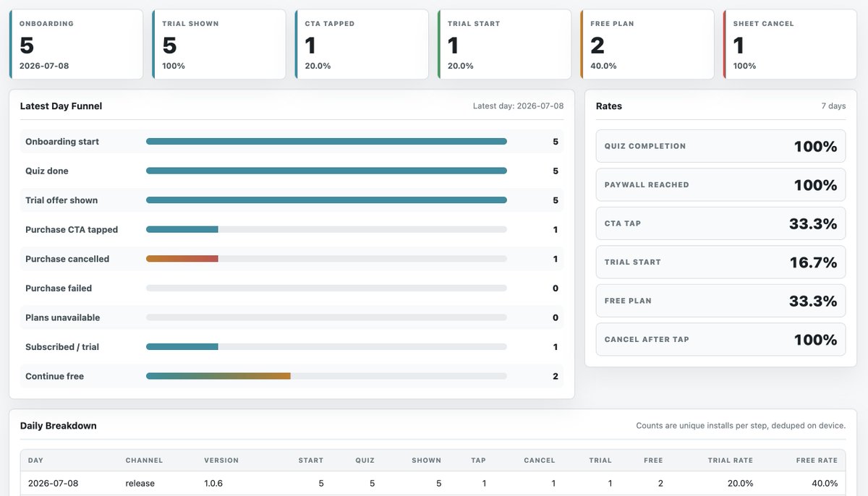This screenshot has height=496, width=868.
Task: Click the 'Quiz done' funnel label
Action: (47, 171)
